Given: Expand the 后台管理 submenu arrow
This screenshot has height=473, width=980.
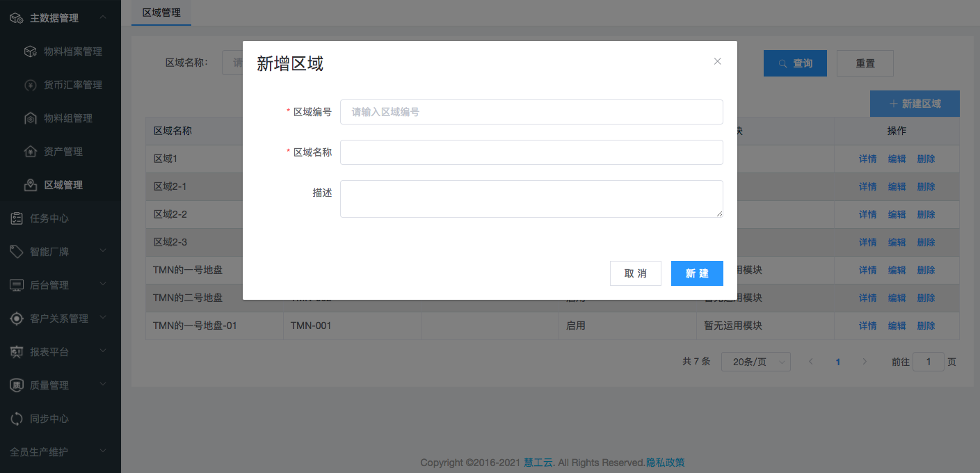Looking at the screenshot, I should click(103, 284).
